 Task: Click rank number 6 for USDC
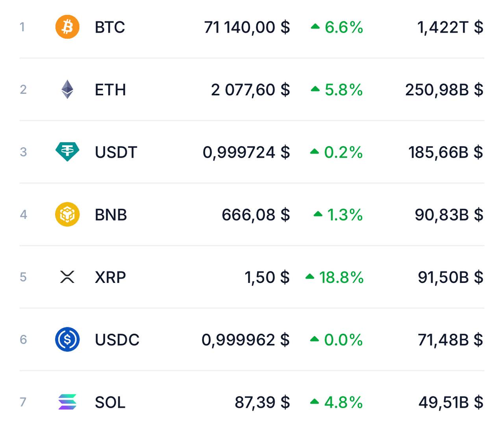[x=23, y=340]
